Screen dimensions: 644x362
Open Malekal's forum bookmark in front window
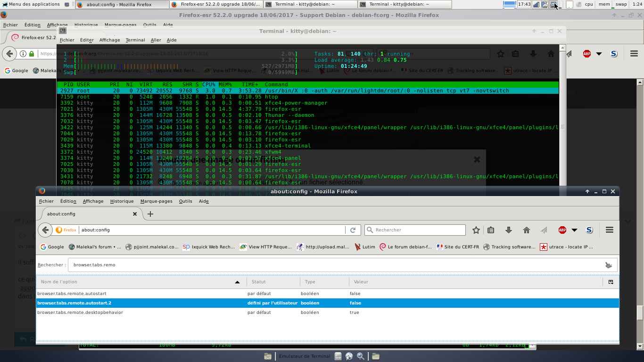95,247
